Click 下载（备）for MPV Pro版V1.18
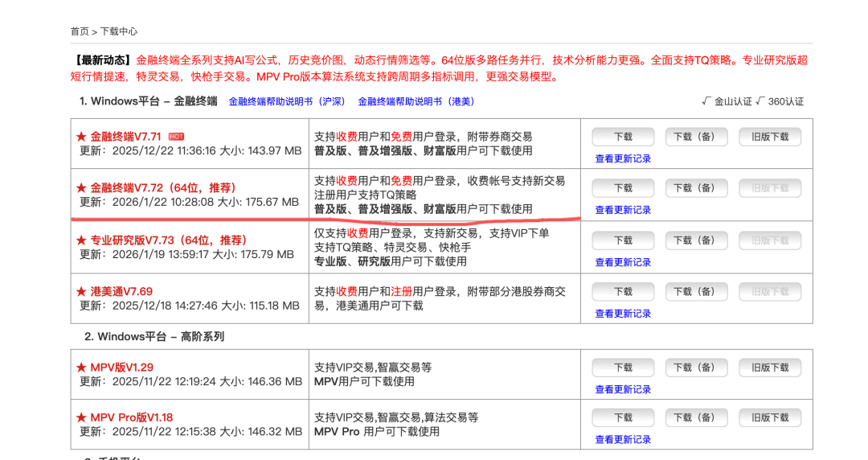 click(696, 418)
